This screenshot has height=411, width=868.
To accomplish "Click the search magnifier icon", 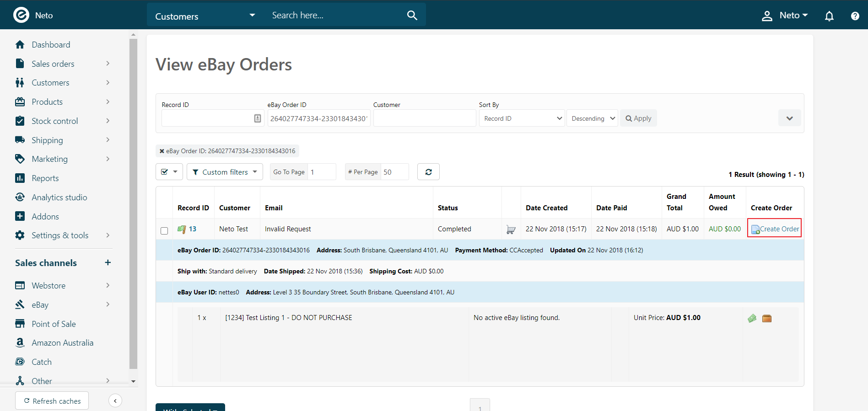I will [412, 15].
